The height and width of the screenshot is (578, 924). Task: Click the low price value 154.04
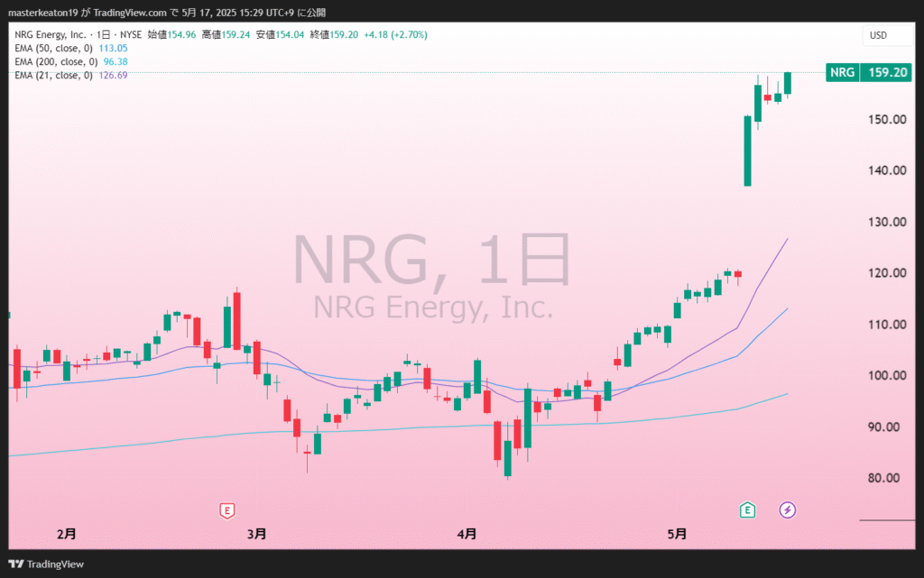[x=290, y=35]
